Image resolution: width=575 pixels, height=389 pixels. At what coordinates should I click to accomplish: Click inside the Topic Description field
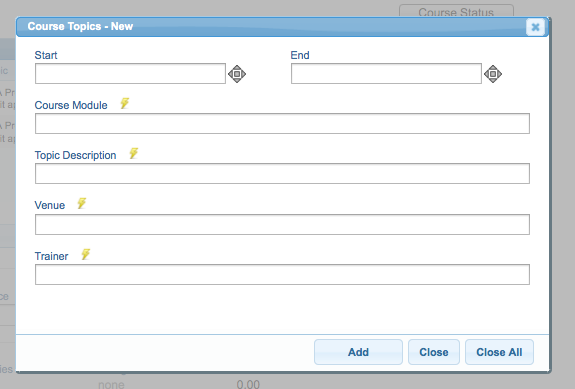[282, 173]
